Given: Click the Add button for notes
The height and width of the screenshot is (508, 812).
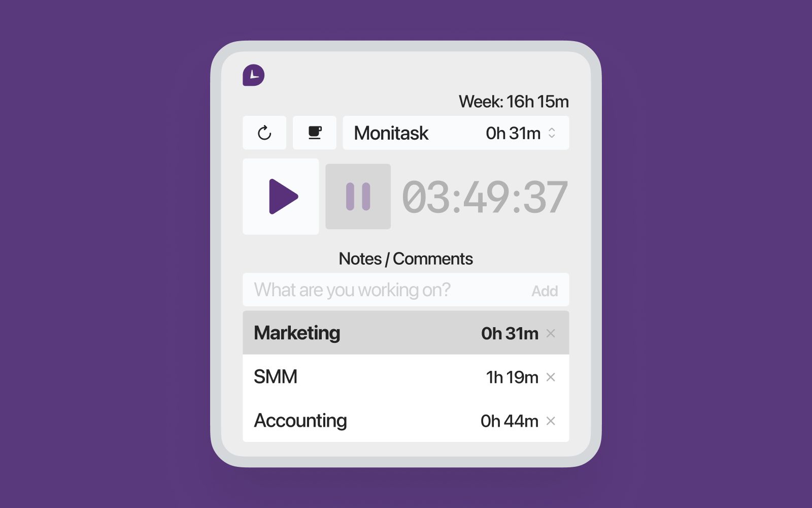Looking at the screenshot, I should coord(545,291).
